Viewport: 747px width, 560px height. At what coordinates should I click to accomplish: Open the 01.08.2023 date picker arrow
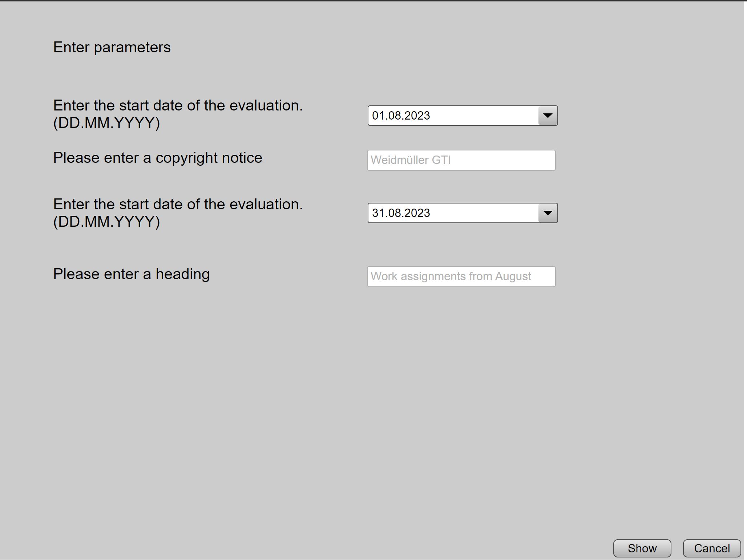pos(548,116)
